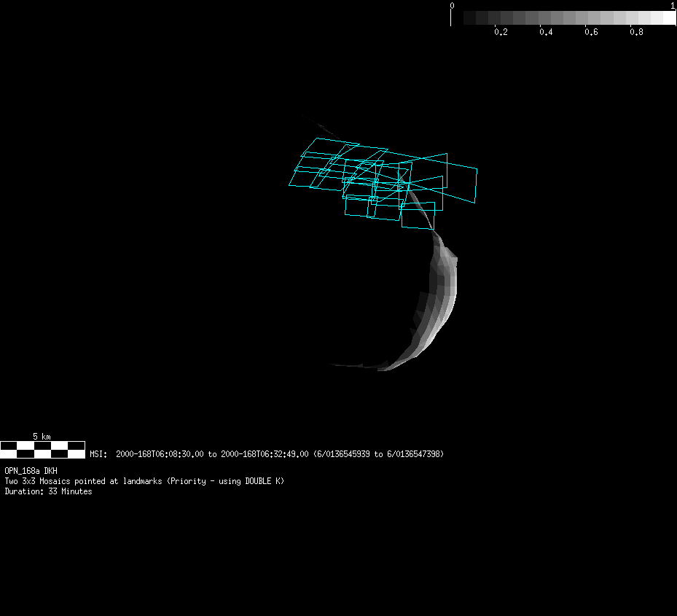
Task: Click the 5 km scale bar label
Action: click(x=42, y=436)
